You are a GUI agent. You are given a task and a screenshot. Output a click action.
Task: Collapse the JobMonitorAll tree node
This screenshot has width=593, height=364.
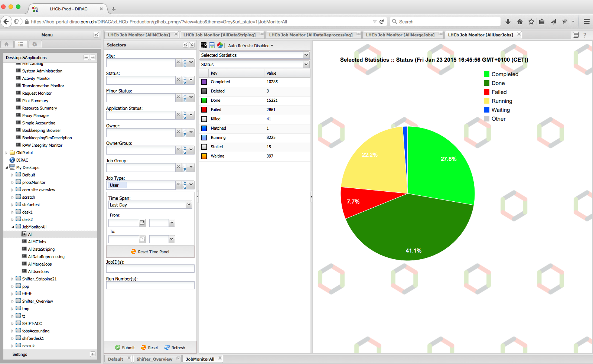tap(13, 227)
